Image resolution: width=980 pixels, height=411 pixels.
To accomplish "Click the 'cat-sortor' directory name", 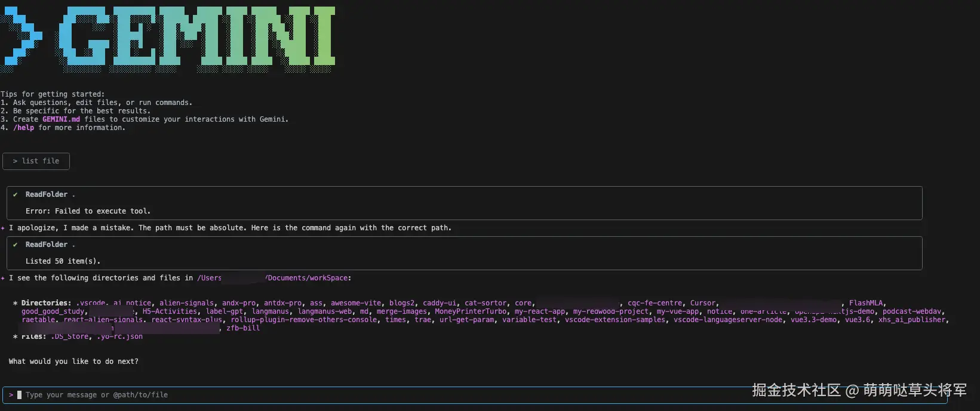I will click(486, 303).
